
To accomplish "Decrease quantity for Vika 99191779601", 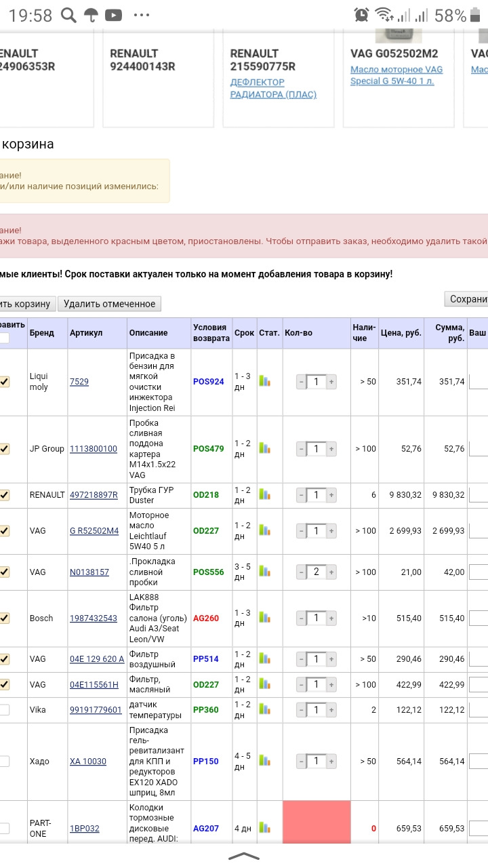I will [x=302, y=710].
